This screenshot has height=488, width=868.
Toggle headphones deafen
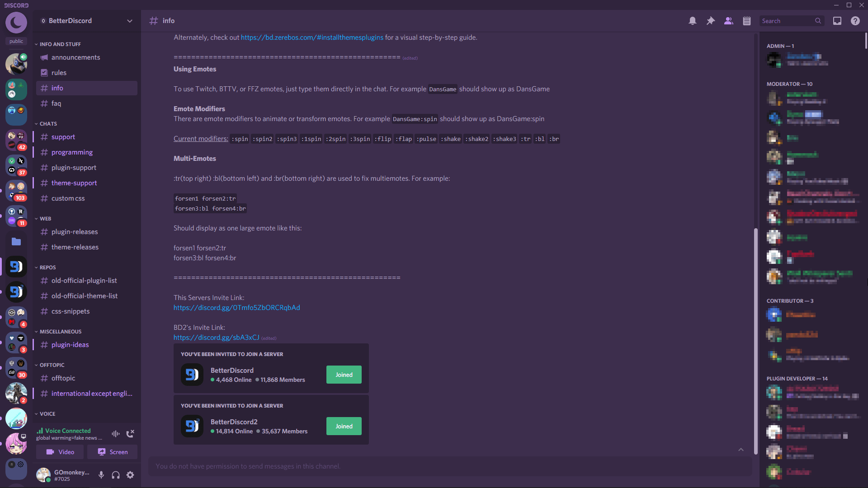[x=116, y=475]
